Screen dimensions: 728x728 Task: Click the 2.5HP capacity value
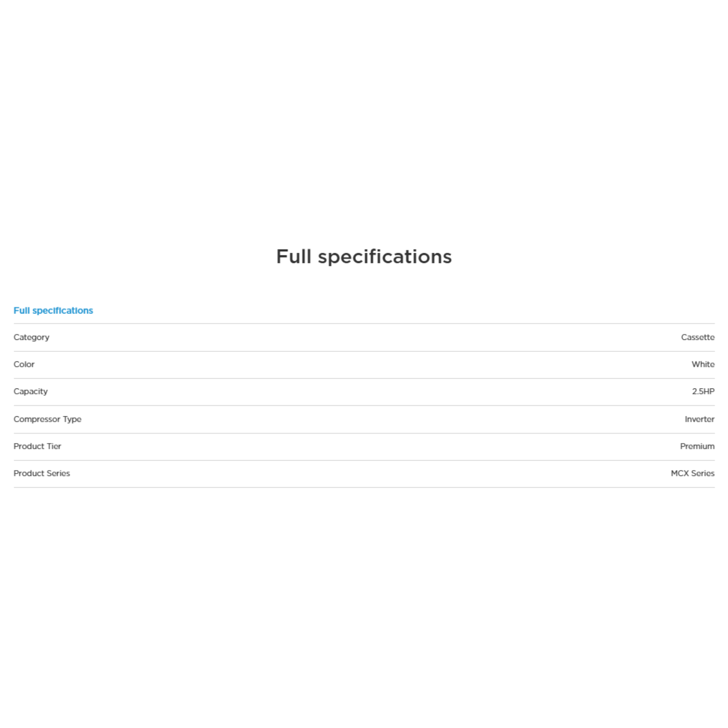tap(703, 391)
